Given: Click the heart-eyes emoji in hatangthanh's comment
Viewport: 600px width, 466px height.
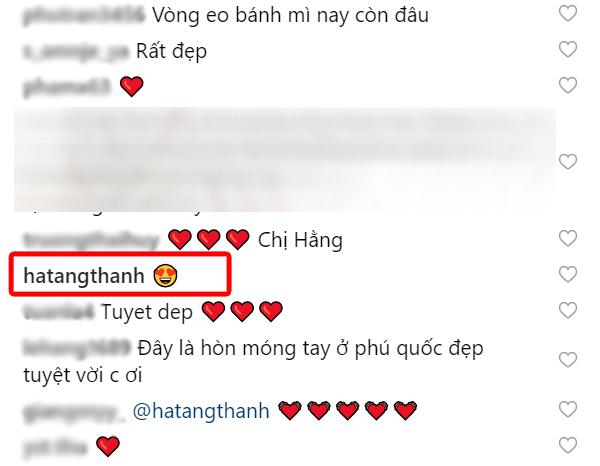Looking at the screenshot, I should (165, 276).
